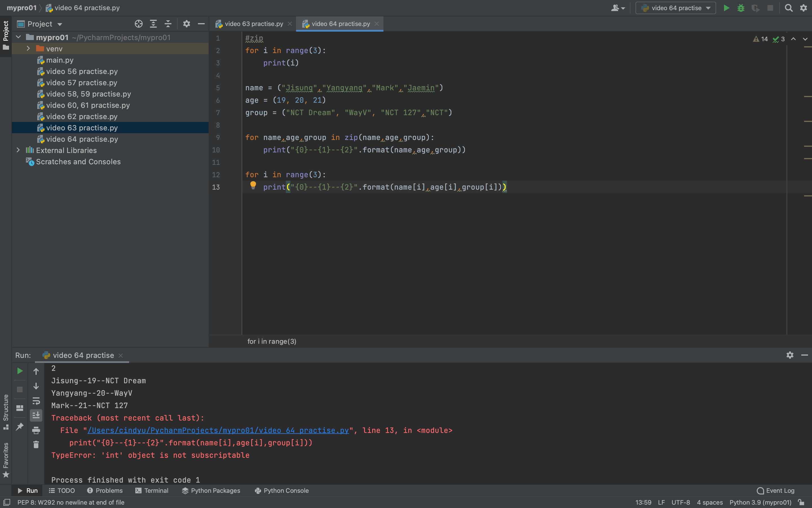Open the run configuration dropdown
This screenshot has width=812, height=508.
click(676, 8)
